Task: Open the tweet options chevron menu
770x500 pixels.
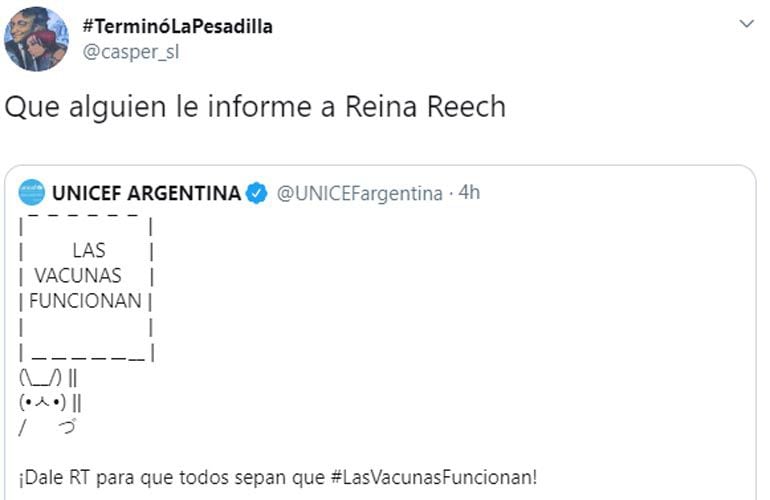Action: pos(746,23)
